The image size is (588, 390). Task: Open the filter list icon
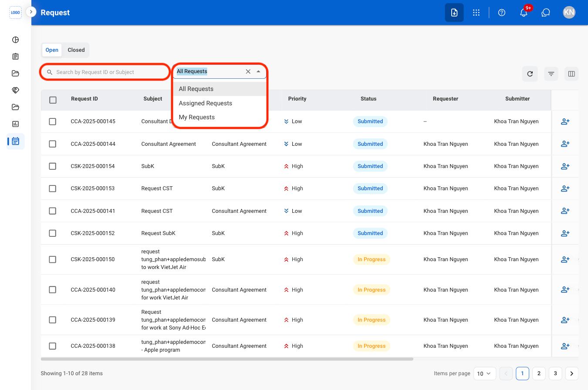coord(551,74)
